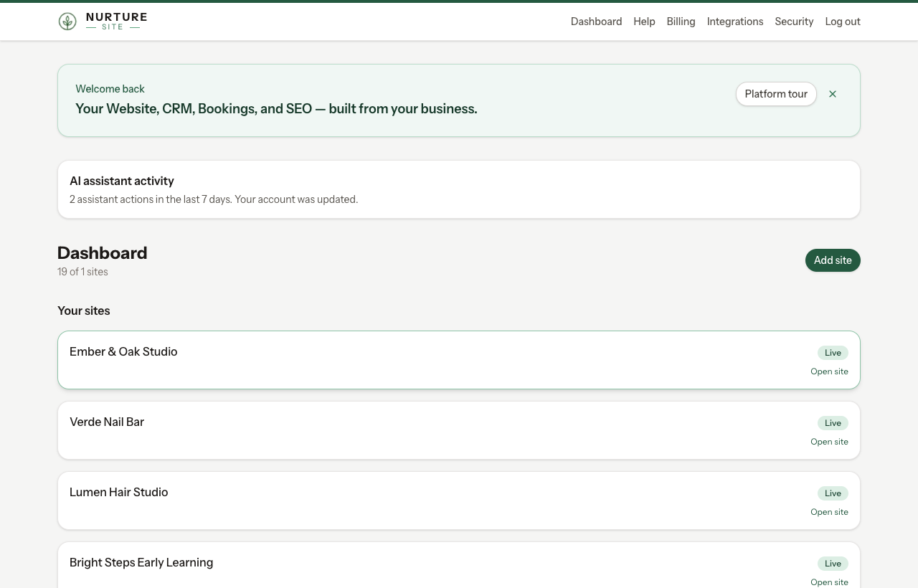The height and width of the screenshot is (588, 918).
Task: Dismiss the welcome banner with the X
Action: [x=833, y=94]
